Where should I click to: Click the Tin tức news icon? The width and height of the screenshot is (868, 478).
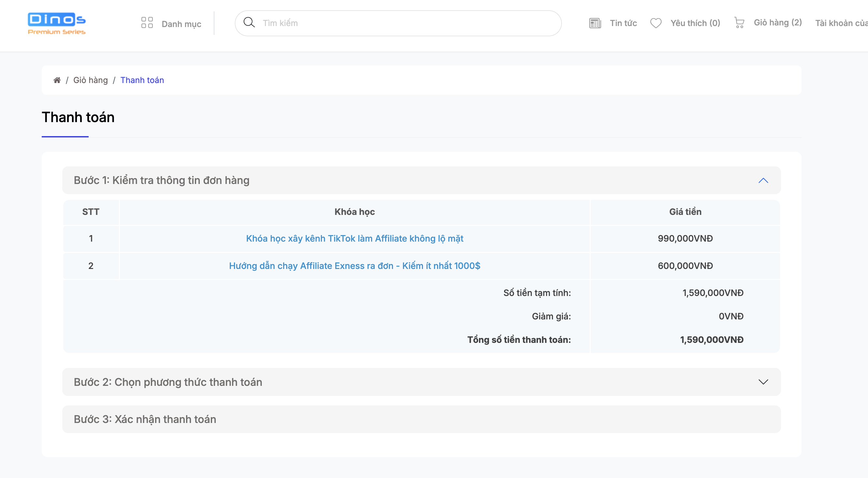595,23
